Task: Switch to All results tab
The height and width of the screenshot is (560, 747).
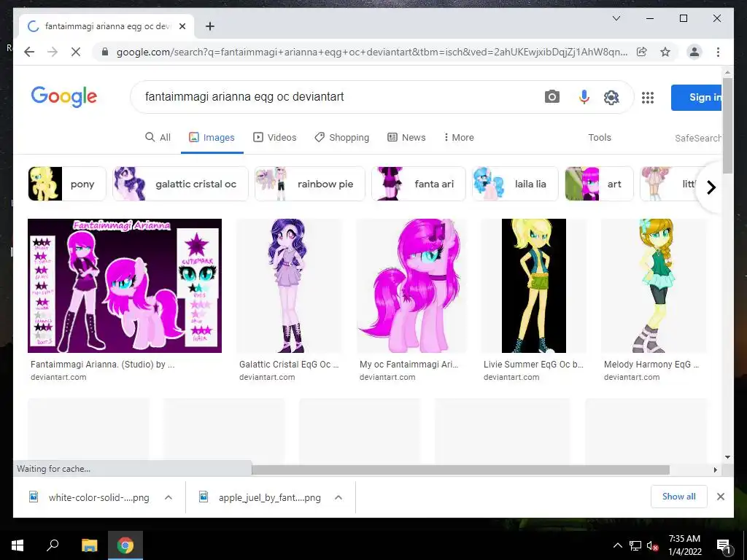Action: coord(158,137)
